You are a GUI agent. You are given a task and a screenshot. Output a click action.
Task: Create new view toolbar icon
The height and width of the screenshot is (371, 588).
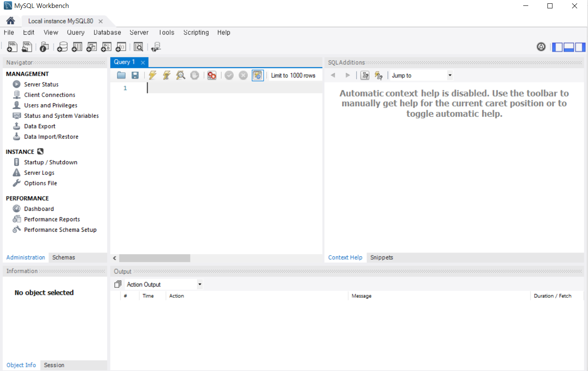click(92, 47)
